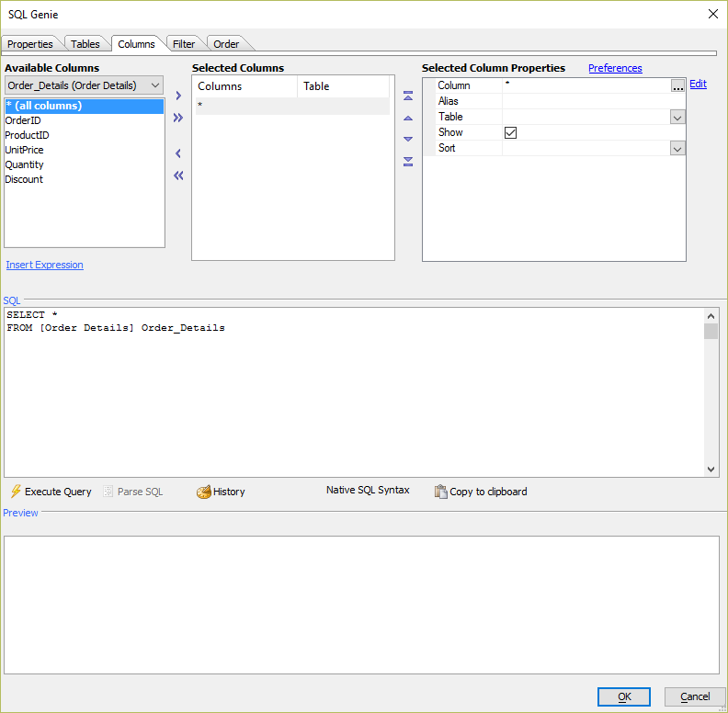Open the Column ellipsis browse button

tap(677, 85)
